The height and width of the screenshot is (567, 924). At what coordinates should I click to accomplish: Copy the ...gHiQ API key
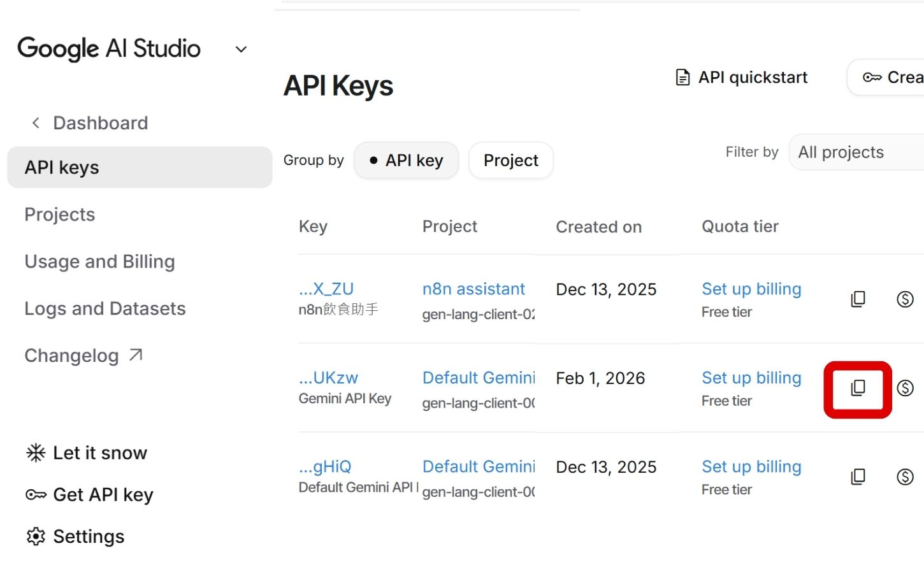pos(858,477)
